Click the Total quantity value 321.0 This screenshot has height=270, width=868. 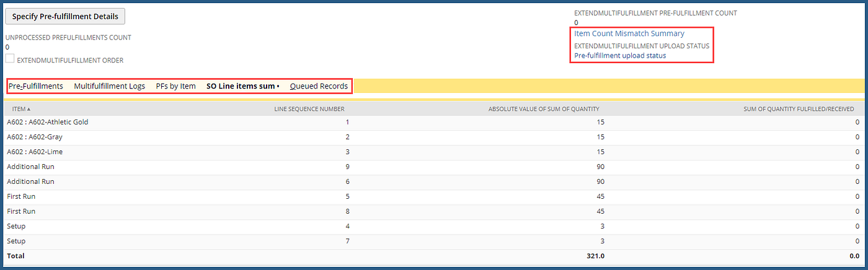tap(595, 255)
